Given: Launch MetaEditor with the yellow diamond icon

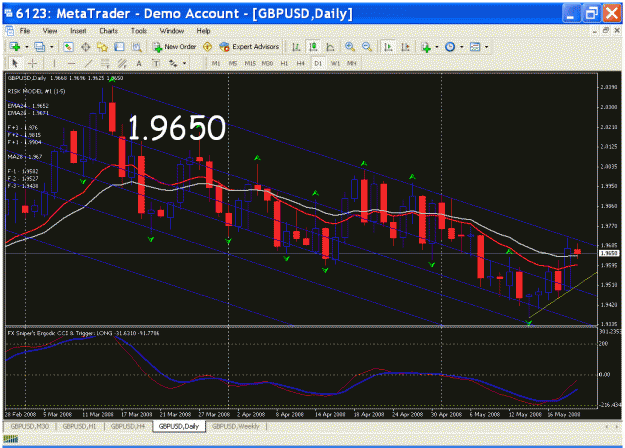Looking at the screenshot, I should (207, 47).
